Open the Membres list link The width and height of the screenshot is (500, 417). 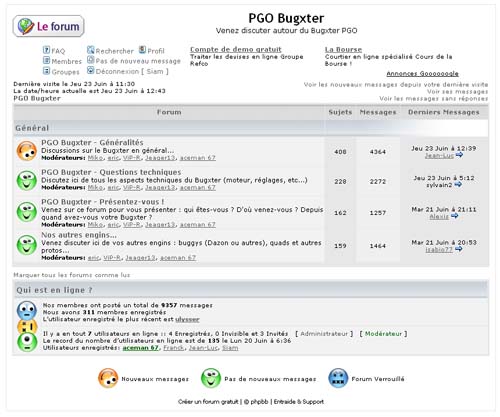[x=67, y=61]
